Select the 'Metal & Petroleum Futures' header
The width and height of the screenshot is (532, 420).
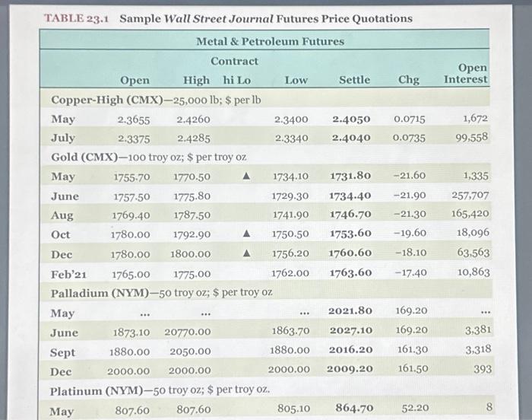tap(270, 41)
